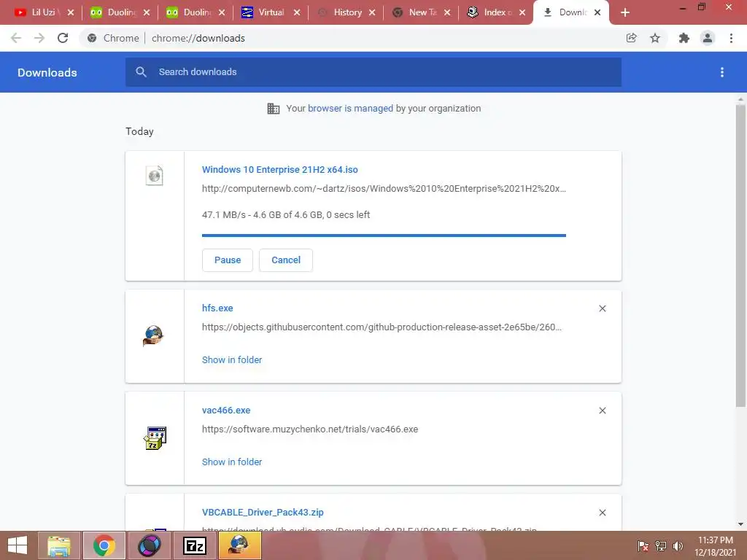Click the Chrome site info chip

[x=115, y=38]
